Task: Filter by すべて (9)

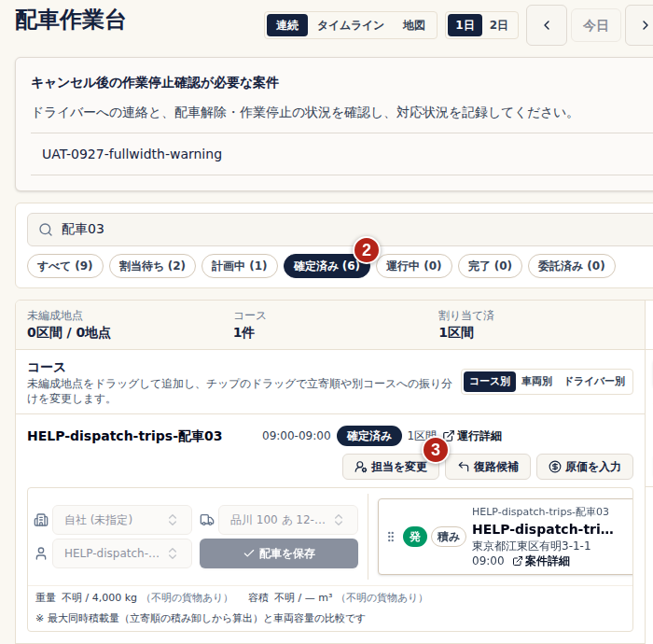Action: [65, 266]
